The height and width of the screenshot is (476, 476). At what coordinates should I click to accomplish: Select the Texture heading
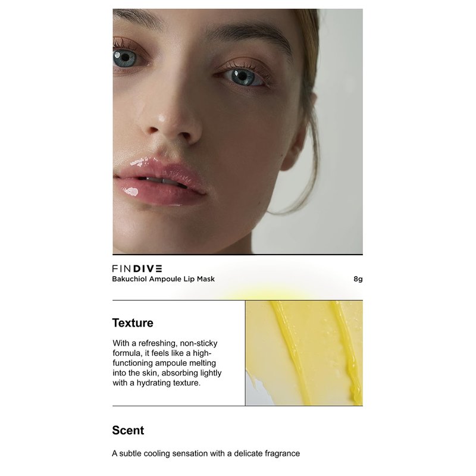133,322
